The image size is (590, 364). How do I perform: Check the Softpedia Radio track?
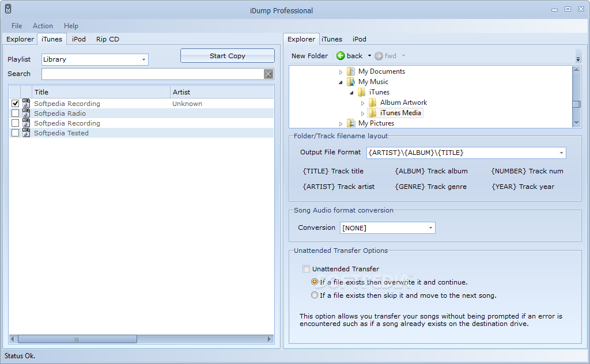coord(15,113)
